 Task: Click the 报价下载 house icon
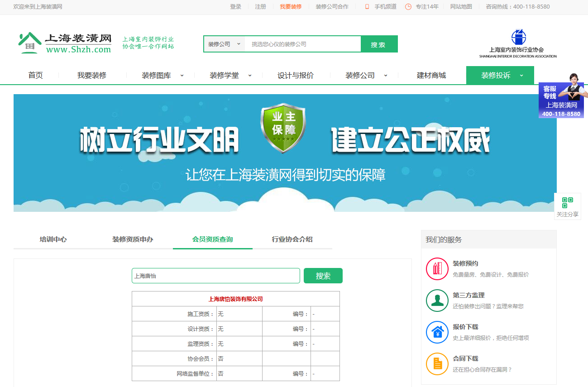[x=437, y=332]
